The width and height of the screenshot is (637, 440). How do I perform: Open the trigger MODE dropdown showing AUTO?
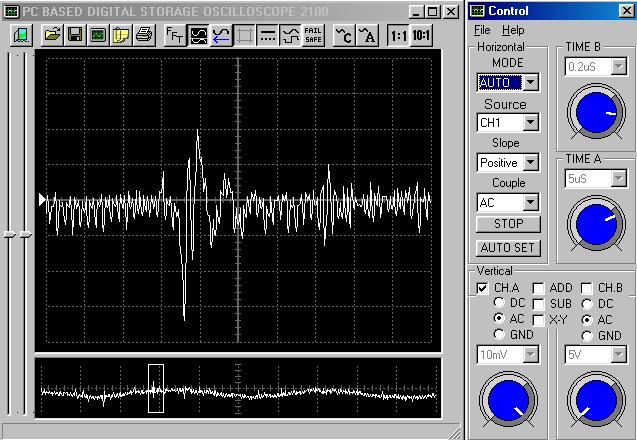coord(531,82)
